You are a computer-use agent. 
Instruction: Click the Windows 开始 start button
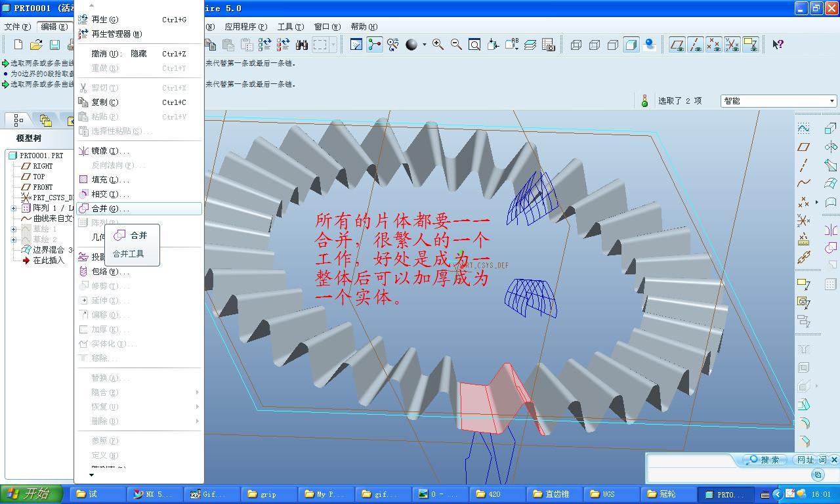(x=31, y=493)
